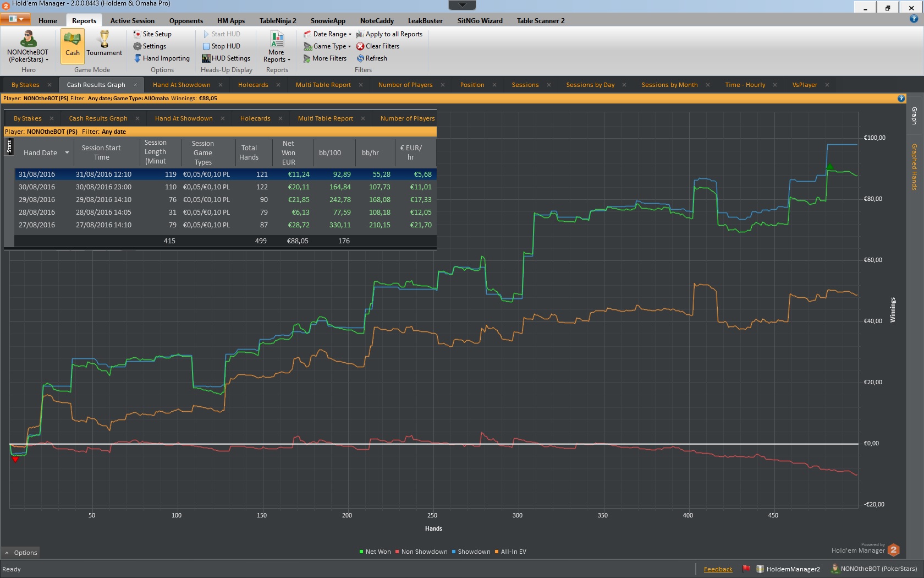The width and height of the screenshot is (924, 578).
Task: Click green triangle peak marker on graph
Action: (830, 166)
